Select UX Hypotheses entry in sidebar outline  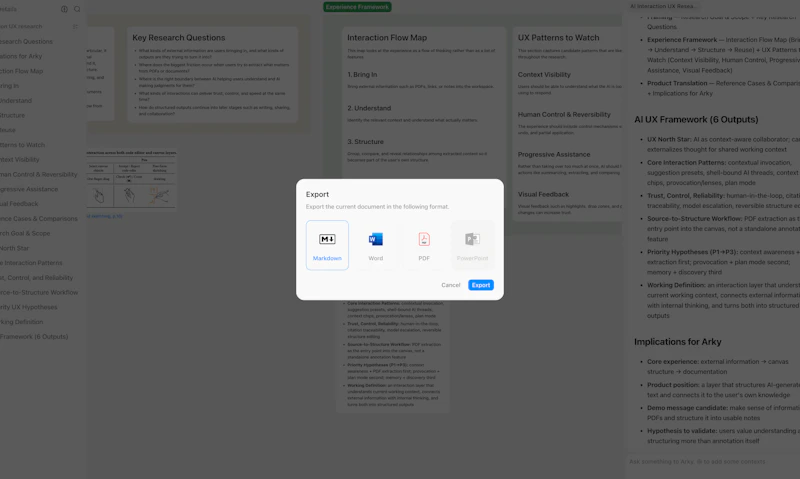pos(29,308)
